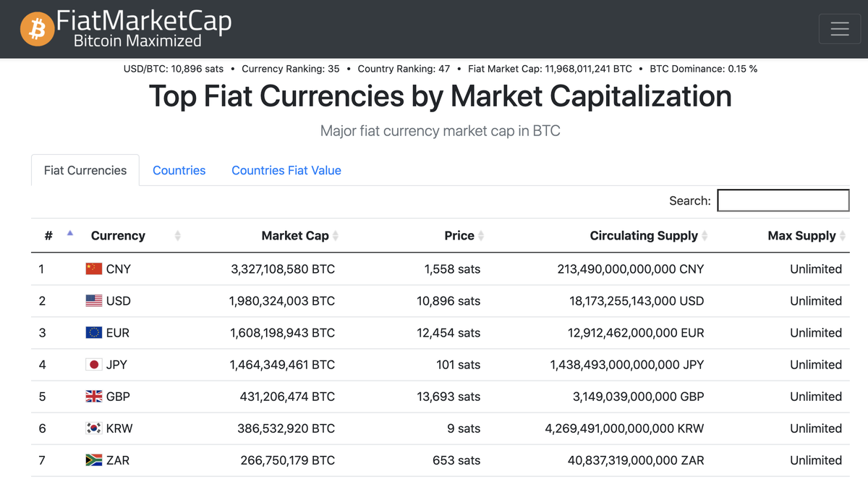Screen dimensions: 868x482
Task: Click the ascending sort indicator on the # column
Action: [69, 233]
